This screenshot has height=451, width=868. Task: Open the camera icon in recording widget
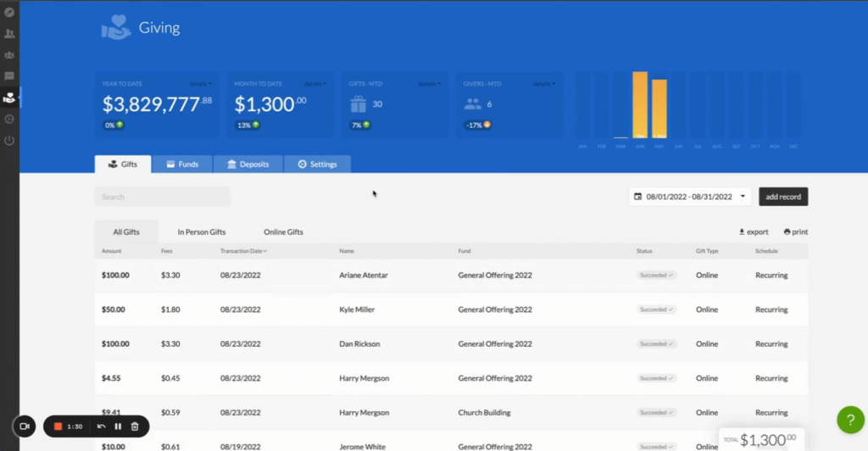(x=25, y=426)
